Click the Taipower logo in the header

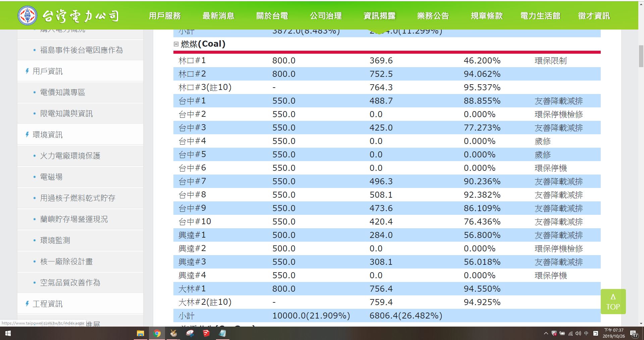click(69, 16)
